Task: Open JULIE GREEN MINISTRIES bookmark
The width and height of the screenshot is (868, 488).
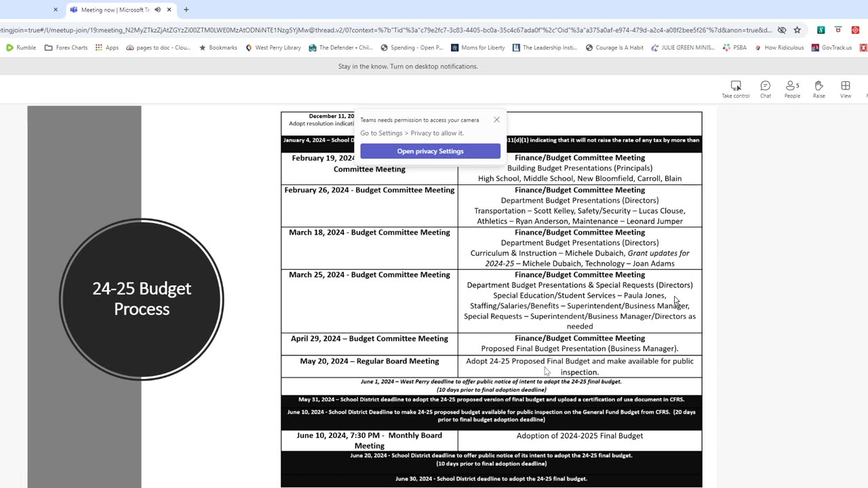Action: pyautogui.click(x=683, y=47)
